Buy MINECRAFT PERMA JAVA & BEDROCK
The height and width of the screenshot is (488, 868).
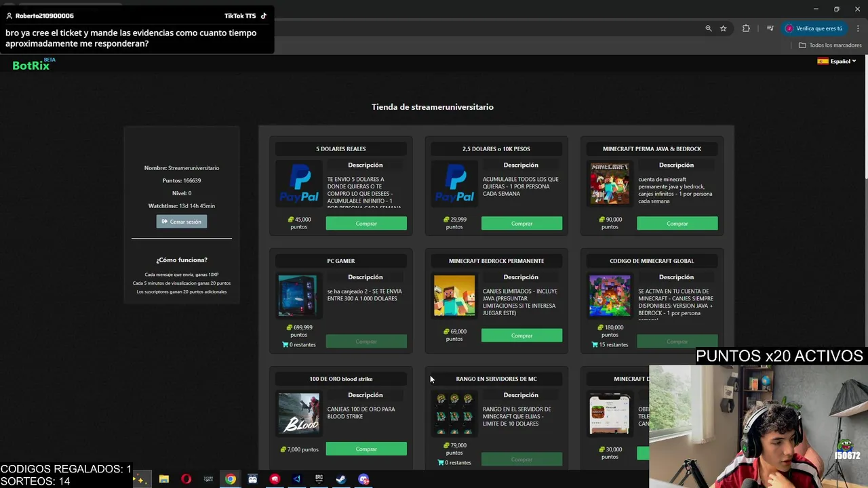tap(677, 223)
